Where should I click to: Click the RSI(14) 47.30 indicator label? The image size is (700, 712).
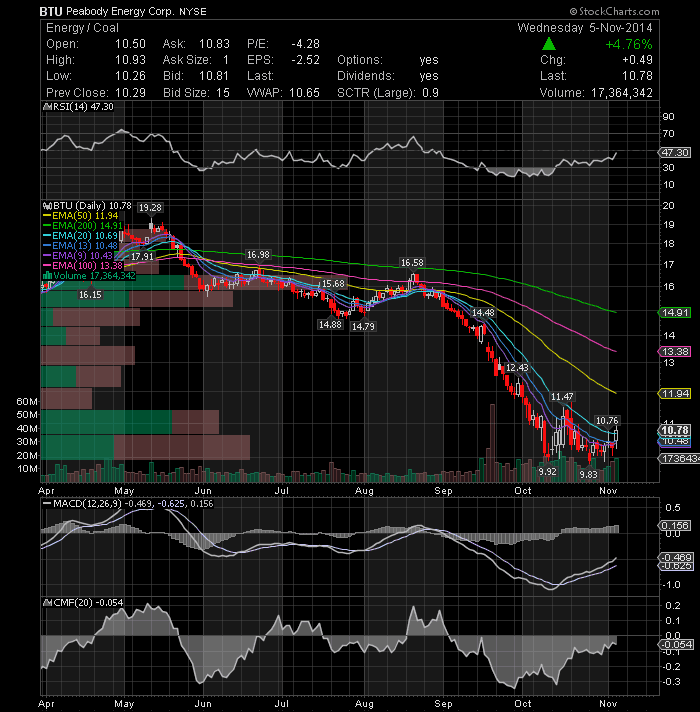[78, 107]
